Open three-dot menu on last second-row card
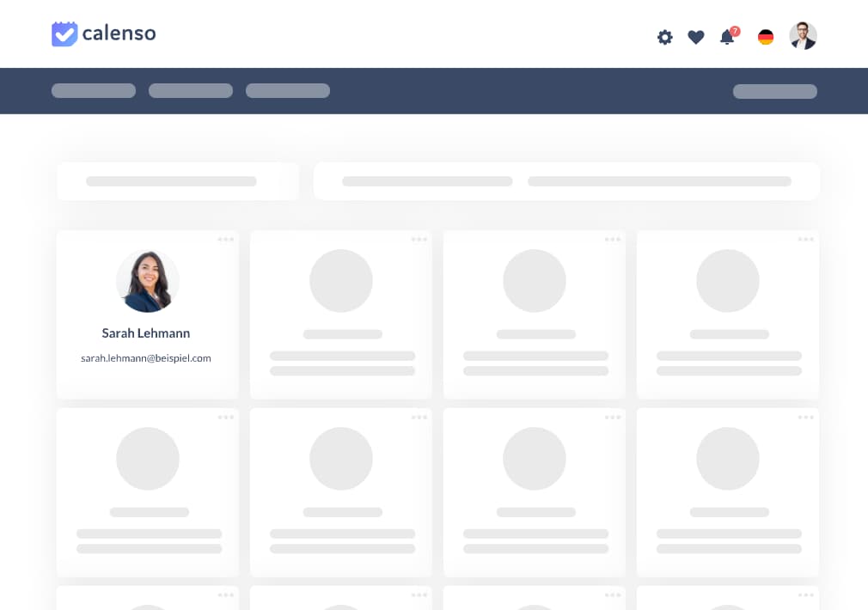Image resolution: width=868 pixels, height=610 pixels. [x=806, y=418]
